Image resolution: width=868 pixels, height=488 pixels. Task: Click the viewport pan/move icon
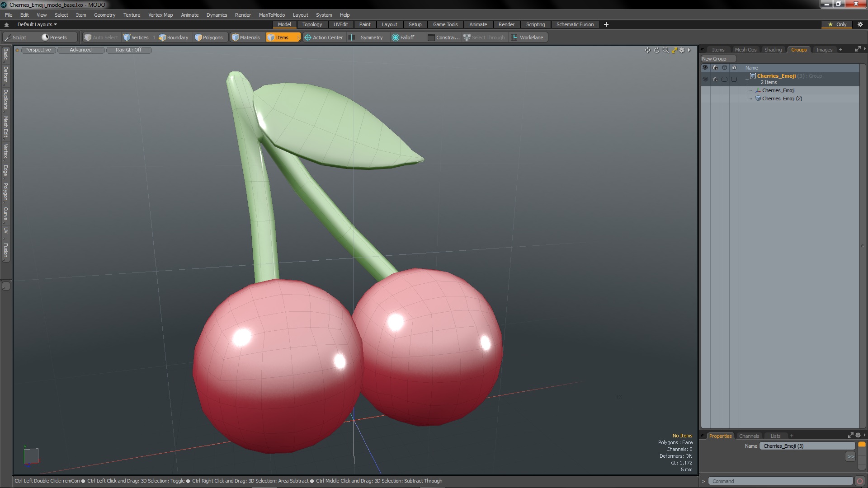point(647,50)
